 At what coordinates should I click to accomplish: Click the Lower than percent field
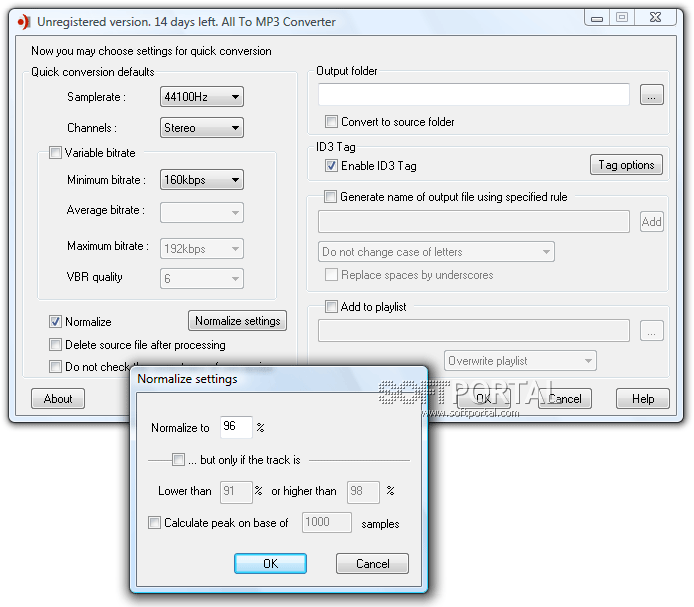(236, 492)
